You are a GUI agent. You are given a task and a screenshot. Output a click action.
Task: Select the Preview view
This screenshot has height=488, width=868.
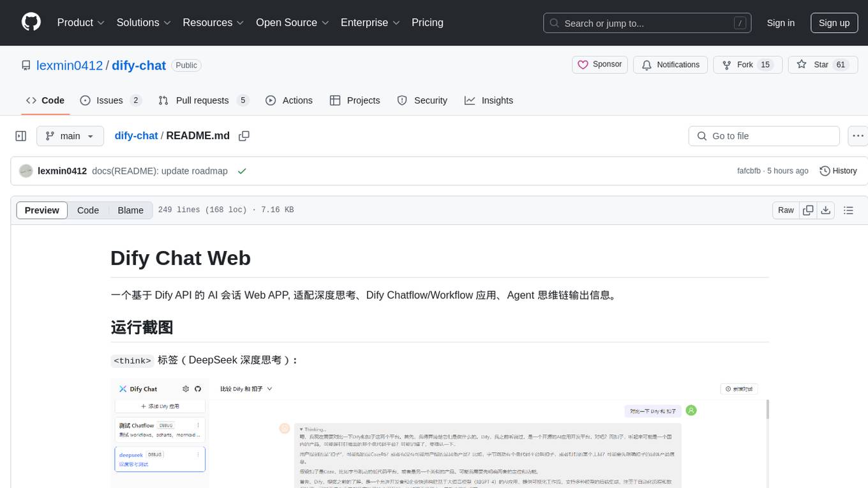[x=42, y=210]
